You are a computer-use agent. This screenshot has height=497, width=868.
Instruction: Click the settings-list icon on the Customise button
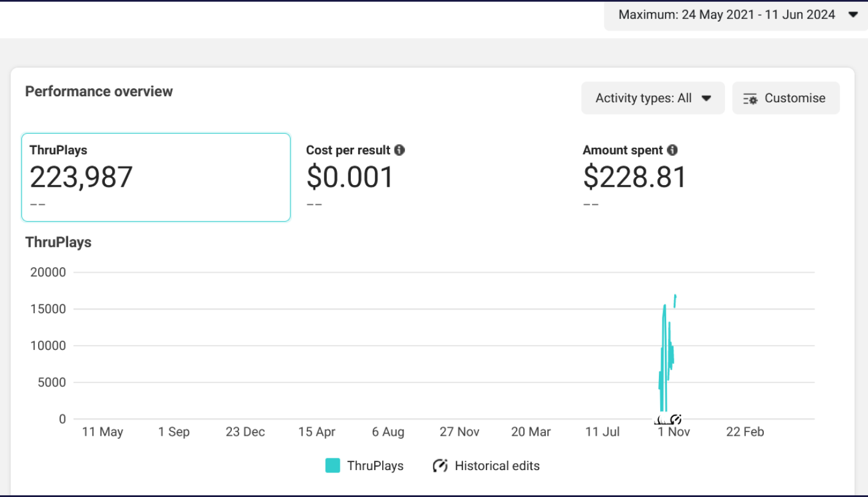click(750, 99)
